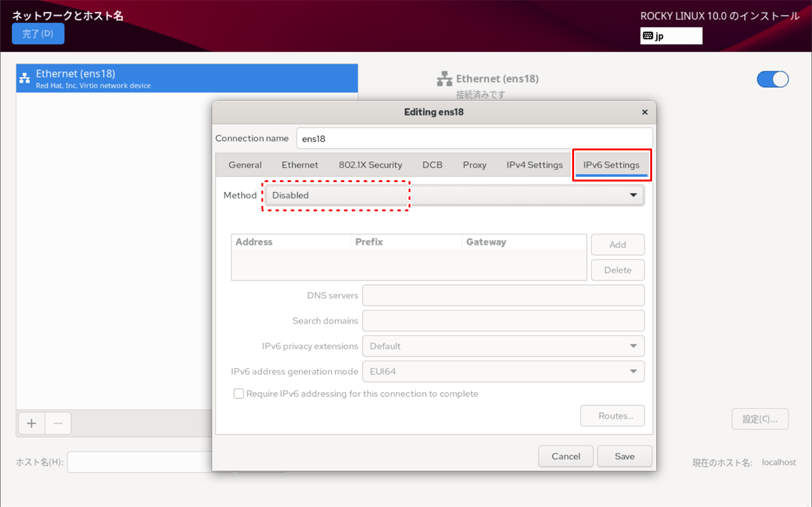The height and width of the screenshot is (507, 812).
Task: Switch to the 802.1X Security tab
Action: 370,165
